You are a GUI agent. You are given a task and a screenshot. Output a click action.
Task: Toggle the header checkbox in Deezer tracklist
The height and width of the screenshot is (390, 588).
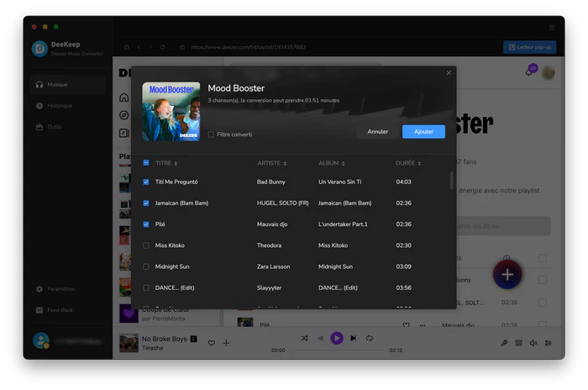[x=543, y=258]
